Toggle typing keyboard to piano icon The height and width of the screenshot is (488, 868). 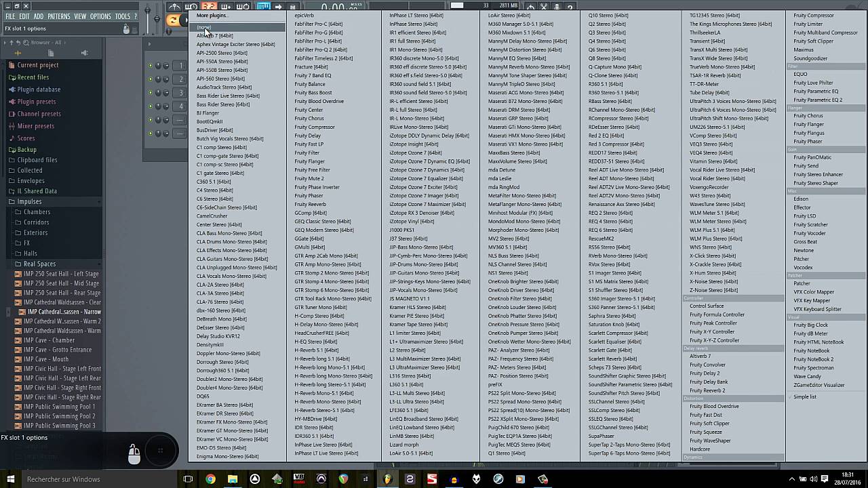click(262, 7)
